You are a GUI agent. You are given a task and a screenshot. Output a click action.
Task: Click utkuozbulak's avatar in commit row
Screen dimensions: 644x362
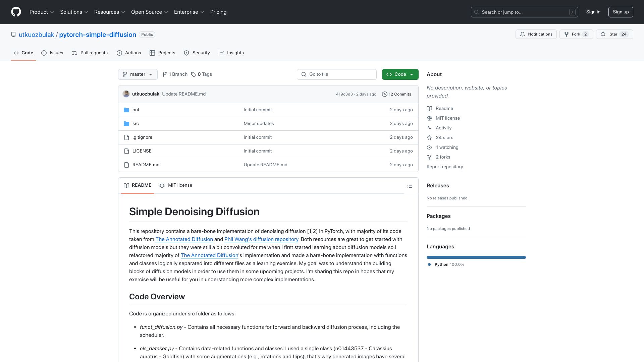[x=126, y=94]
